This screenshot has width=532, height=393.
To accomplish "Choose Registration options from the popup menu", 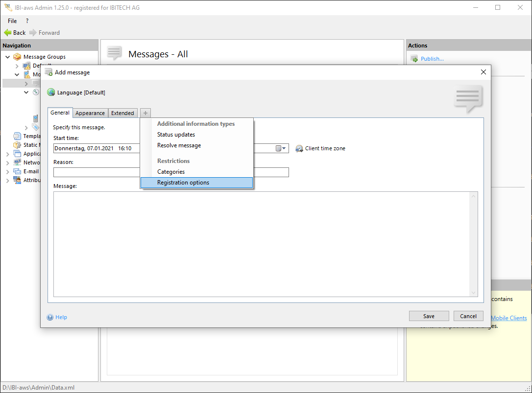I will tap(183, 183).
